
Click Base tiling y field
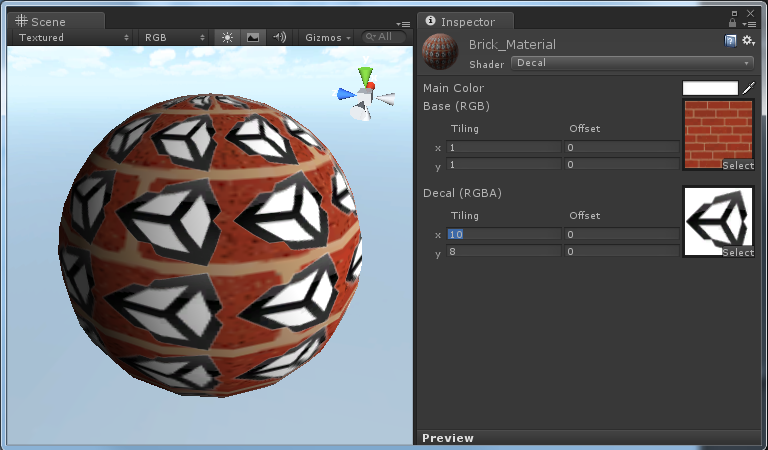pyautogui.click(x=504, y=165)
